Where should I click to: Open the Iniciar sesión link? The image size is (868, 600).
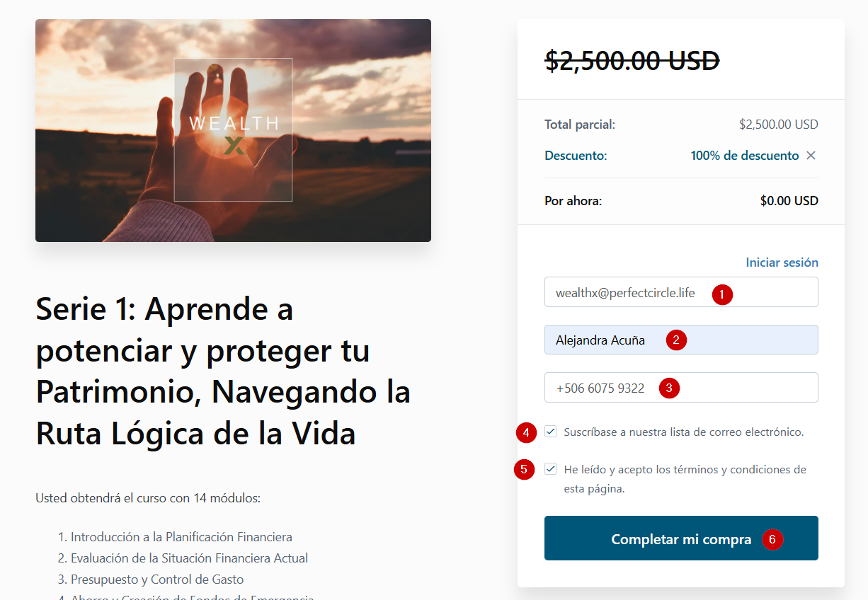point(782,262)
